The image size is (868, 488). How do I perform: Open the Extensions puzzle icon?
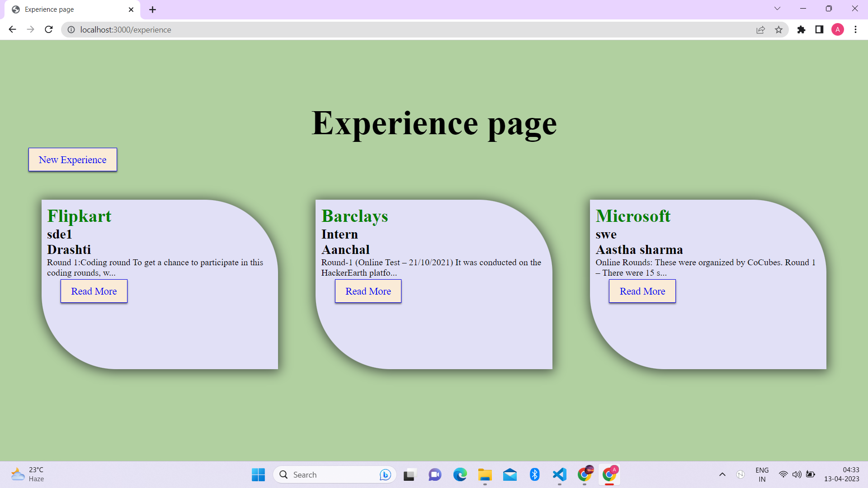[x=801, y=30]
